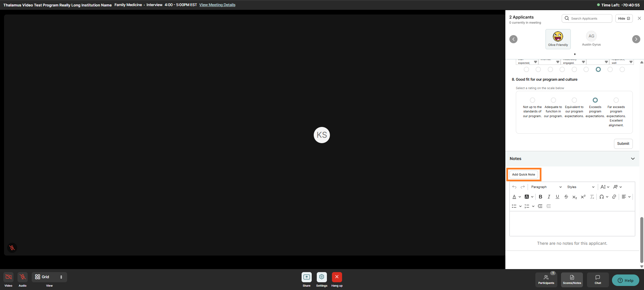Click the Add Quick Note button

[x=524, y=175]
